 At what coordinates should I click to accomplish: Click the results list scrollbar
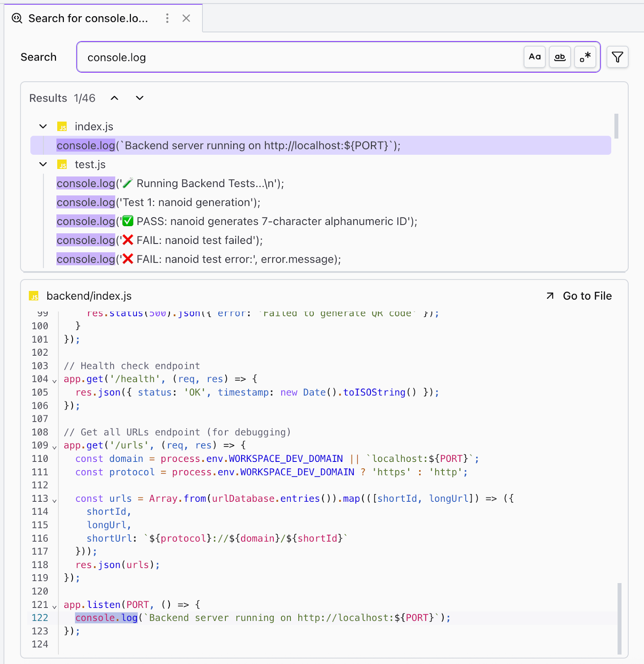(x=616, y=126)
